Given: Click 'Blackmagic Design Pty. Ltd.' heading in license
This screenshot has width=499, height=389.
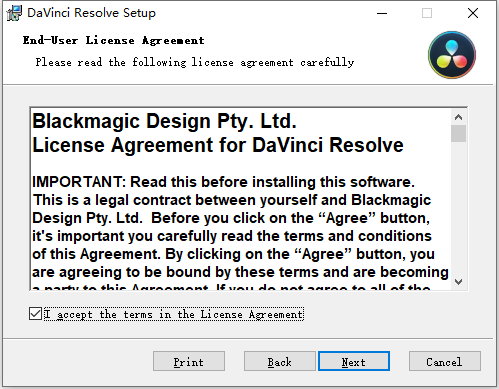Looking at the screenshot, I should pos(164,121).
